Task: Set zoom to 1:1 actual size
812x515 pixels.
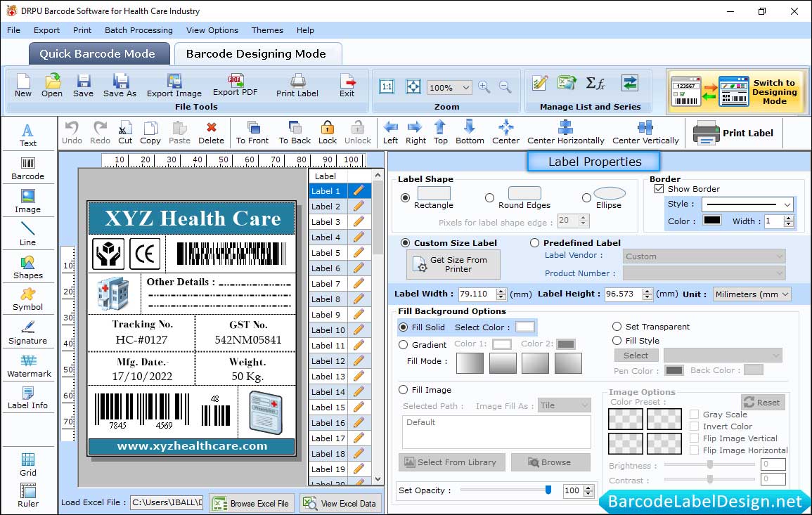Action: 387,86
